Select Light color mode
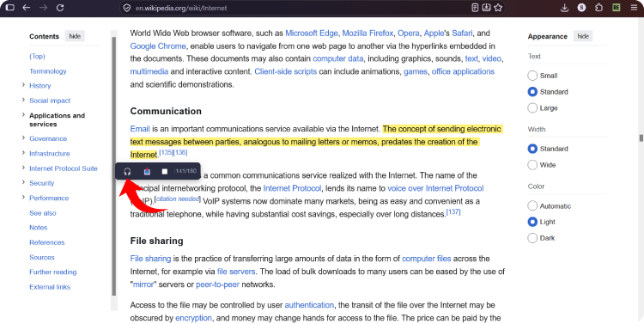The height and width of the screenshot is (324, 644). (532, 222)
